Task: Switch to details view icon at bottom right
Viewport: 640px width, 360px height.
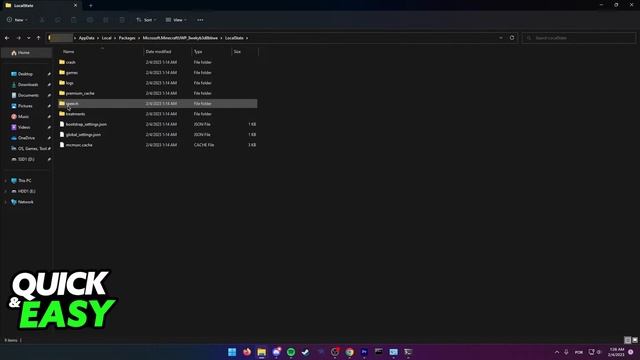Action: (x=628, y=340)
